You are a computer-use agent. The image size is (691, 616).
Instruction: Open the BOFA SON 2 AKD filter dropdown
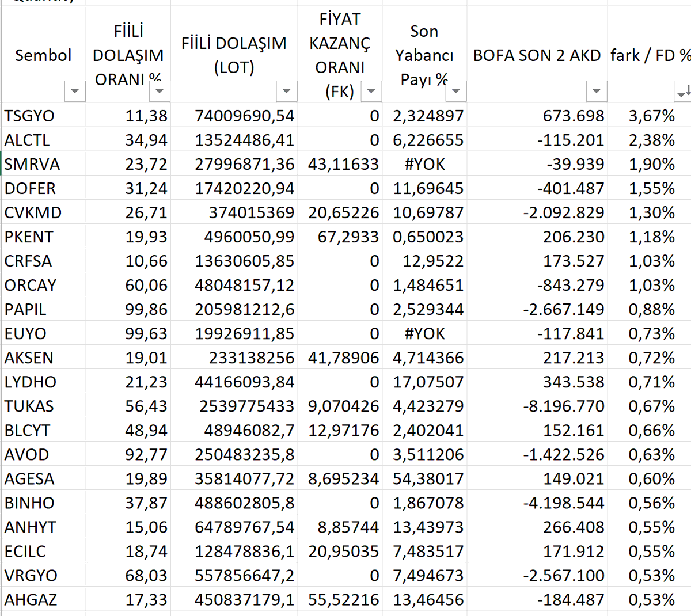pyautogui.click(x=597, y=91)
